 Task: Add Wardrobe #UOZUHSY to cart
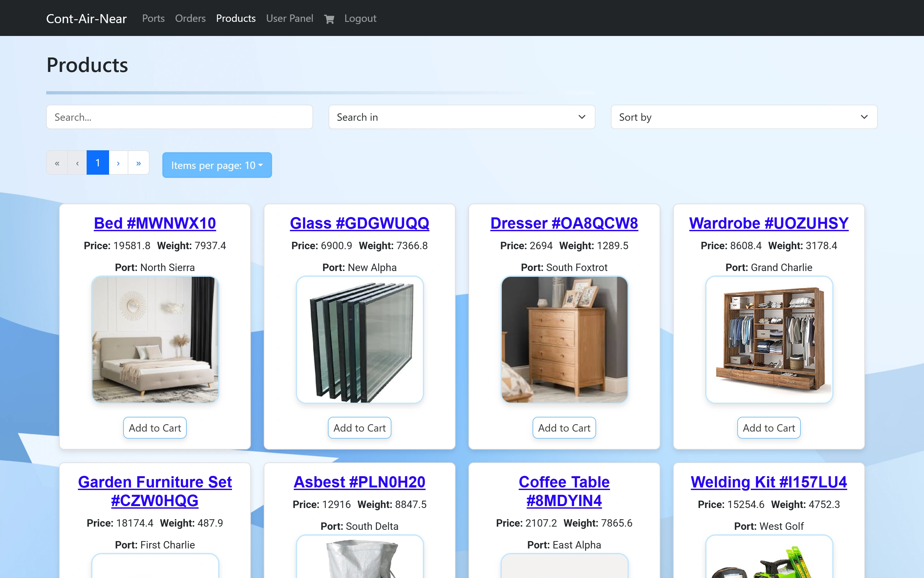click(769, 428)
